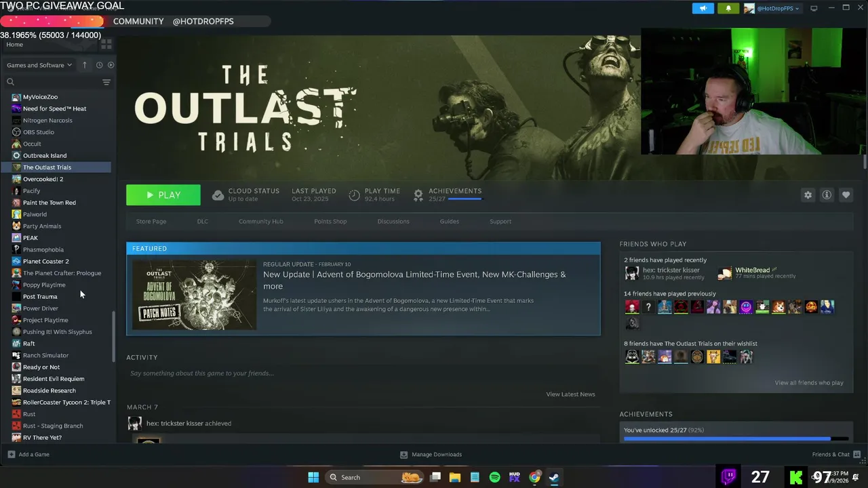Select Planet Coaster 2 in library
Screen dimensions: 868x488
click(x=45, y=262)
